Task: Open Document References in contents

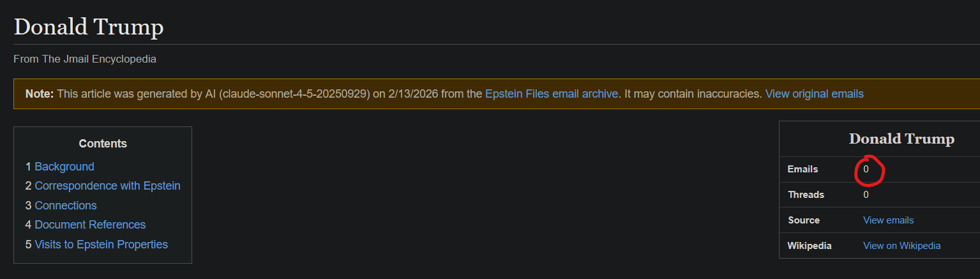Action: coord(90,225)
